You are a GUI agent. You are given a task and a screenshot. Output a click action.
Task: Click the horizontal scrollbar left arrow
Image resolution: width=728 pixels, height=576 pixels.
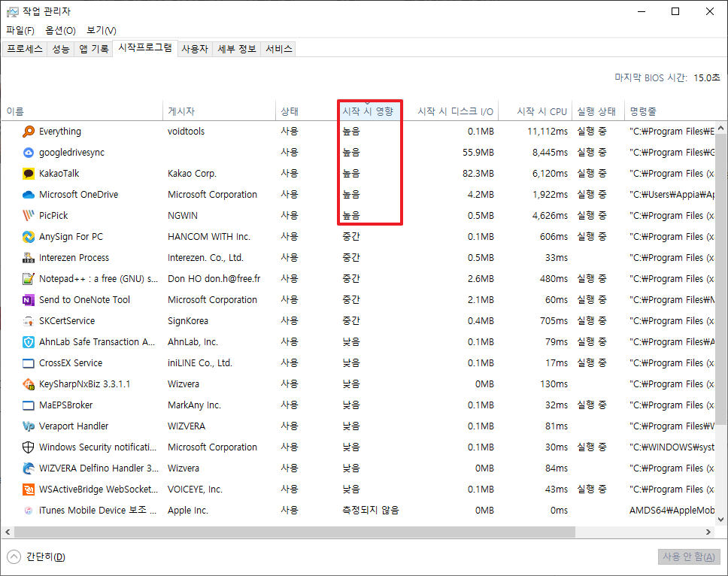click(8, 532)
